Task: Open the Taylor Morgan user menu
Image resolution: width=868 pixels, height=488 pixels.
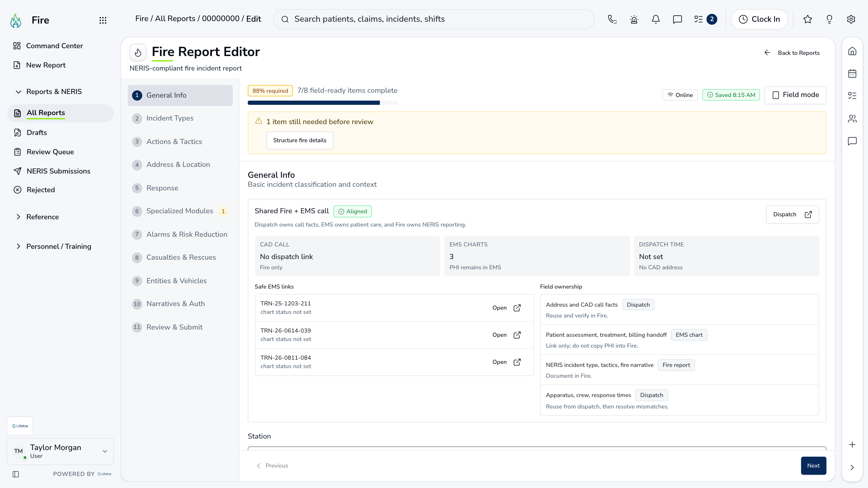Action: pyautogui.click(x=60, y=451)
